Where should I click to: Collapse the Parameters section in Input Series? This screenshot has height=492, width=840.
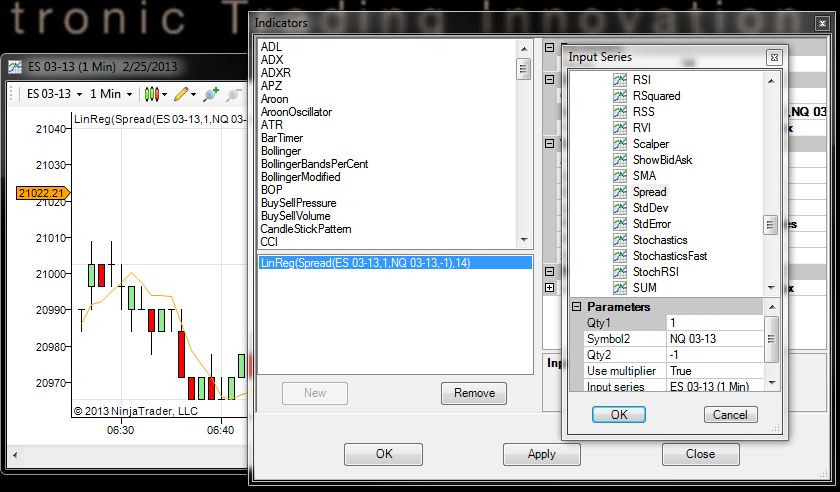[x=576, y=307]
